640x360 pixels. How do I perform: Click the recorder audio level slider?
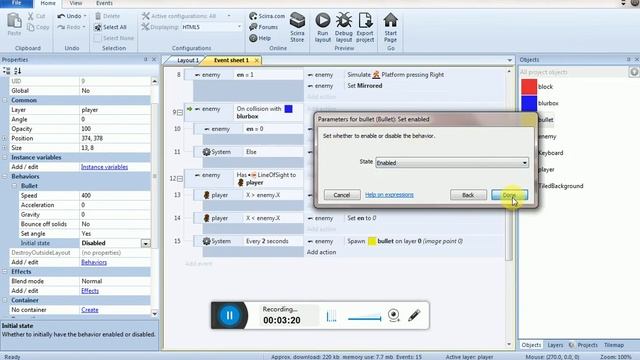coord(364,318)
